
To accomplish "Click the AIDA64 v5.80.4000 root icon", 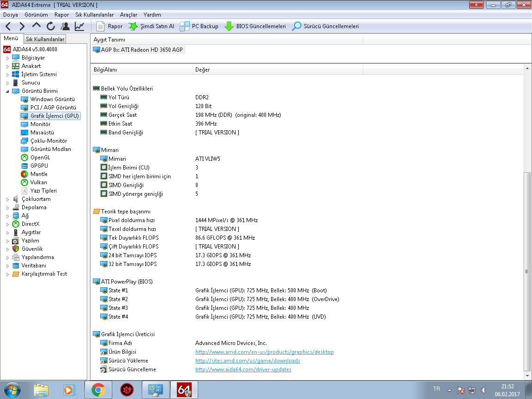I will [x=7, y=49].
